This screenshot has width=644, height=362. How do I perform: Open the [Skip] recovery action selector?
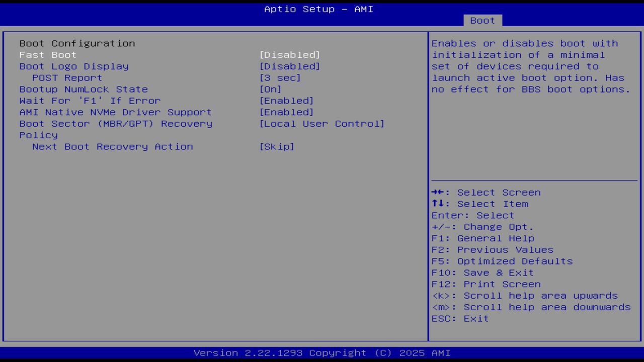[x=277, y=146]
